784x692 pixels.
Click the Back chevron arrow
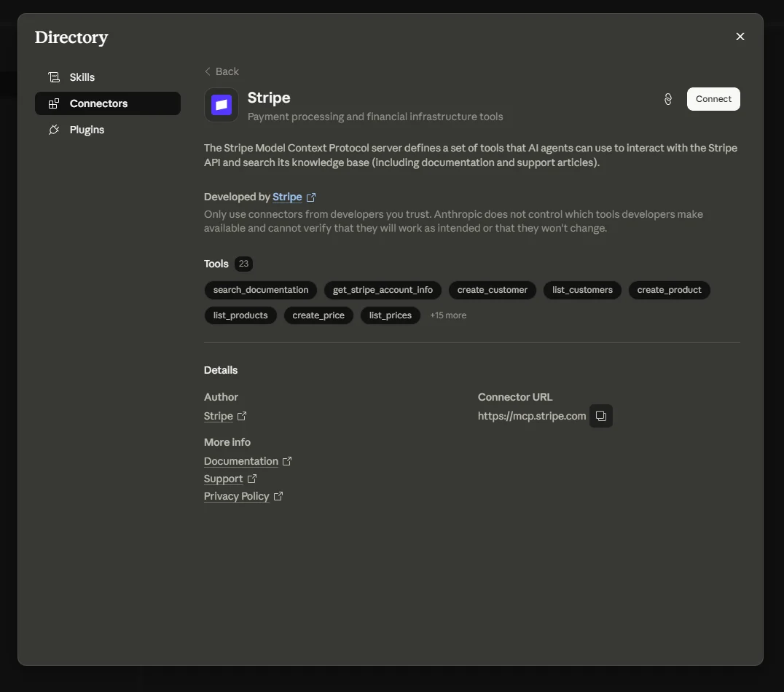208,71
